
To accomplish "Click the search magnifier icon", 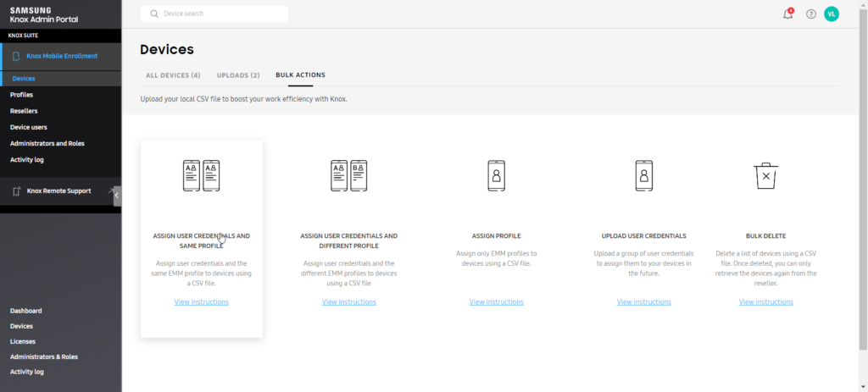I will click(154, 14).
